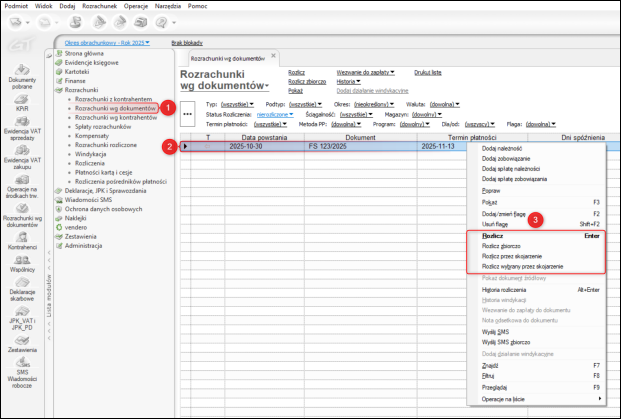Open the Widok menu
621x419 pixels.
[x=44, y=6]
